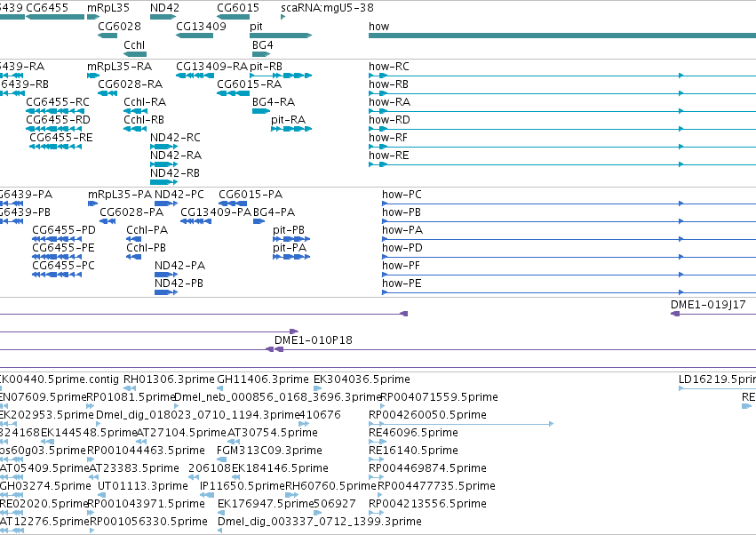This screenshot has height=535, width=756.
Task: Click protein how-PB
Action: tap(402, 212)
